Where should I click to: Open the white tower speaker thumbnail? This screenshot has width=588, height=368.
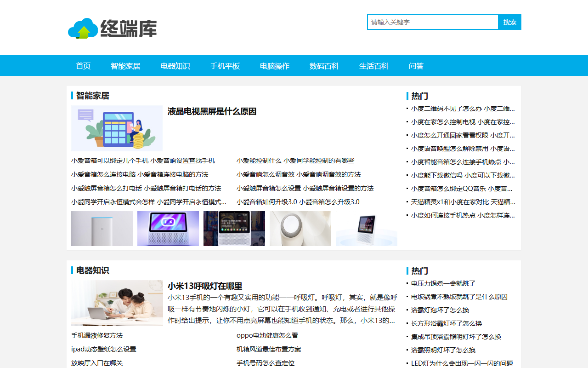click(102, 229)
